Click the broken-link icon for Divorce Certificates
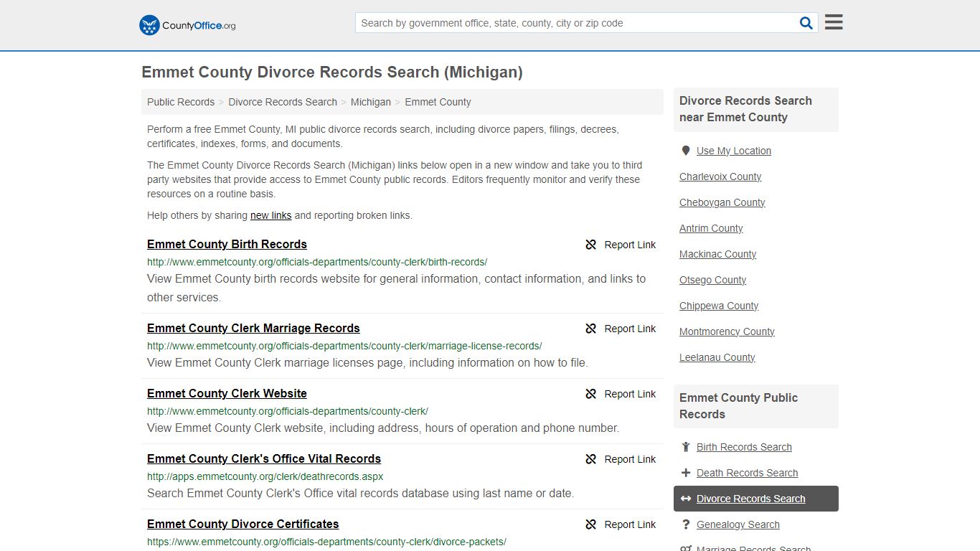The image size is (980, 551). coord(591,524)
